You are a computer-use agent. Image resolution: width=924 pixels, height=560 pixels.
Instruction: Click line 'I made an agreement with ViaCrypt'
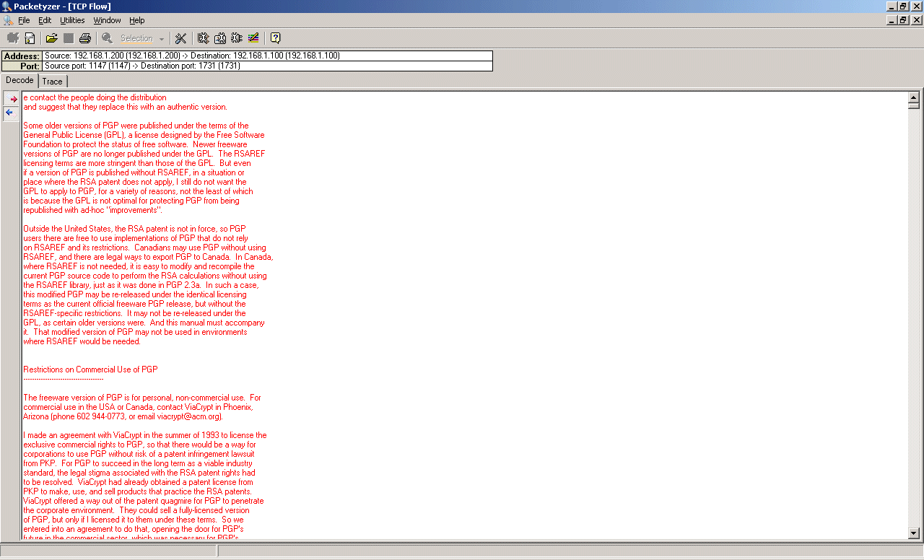point(145,435)
